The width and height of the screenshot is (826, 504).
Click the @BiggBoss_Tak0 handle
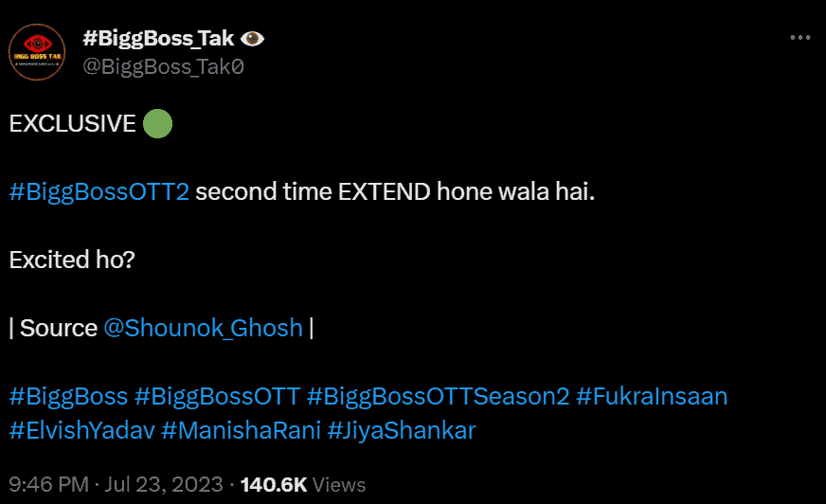coord(163,67)
